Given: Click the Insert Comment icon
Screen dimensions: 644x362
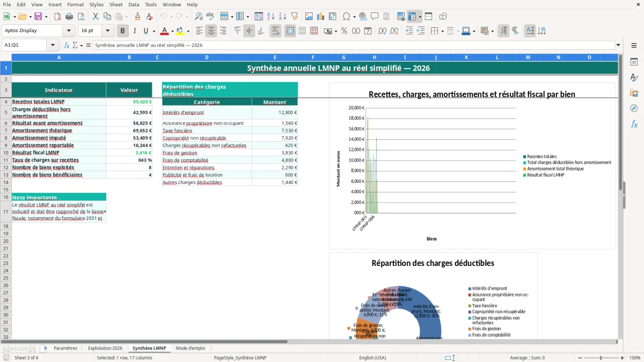Looking at the screenshot, I should [375, 17].
